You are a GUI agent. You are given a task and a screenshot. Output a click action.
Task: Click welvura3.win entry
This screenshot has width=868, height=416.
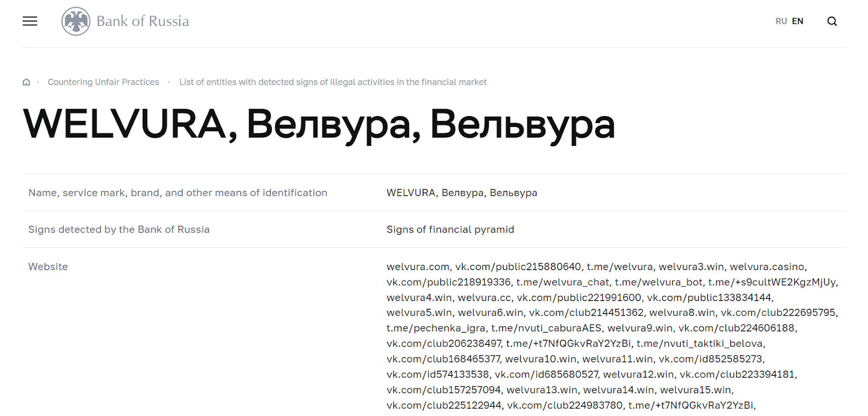pos(691,266)
